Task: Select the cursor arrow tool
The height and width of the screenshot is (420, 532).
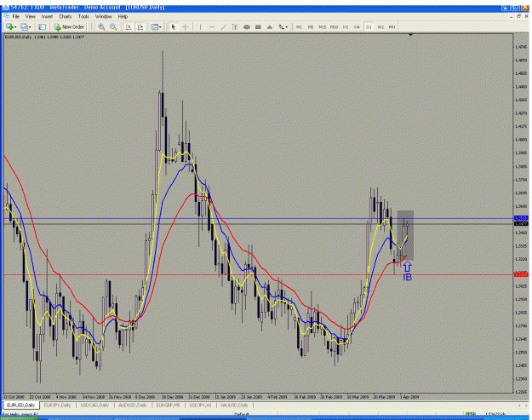Action: coord(174,27)
